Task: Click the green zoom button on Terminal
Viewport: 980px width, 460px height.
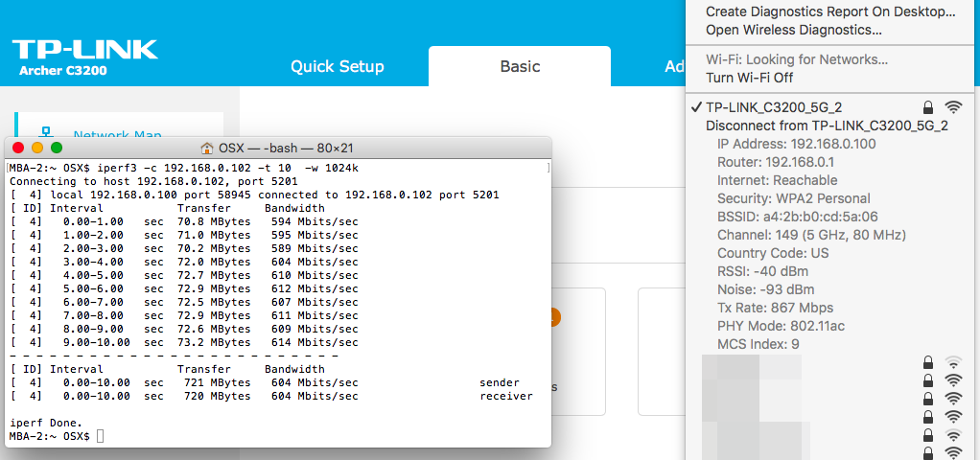Action: point(57,148)
